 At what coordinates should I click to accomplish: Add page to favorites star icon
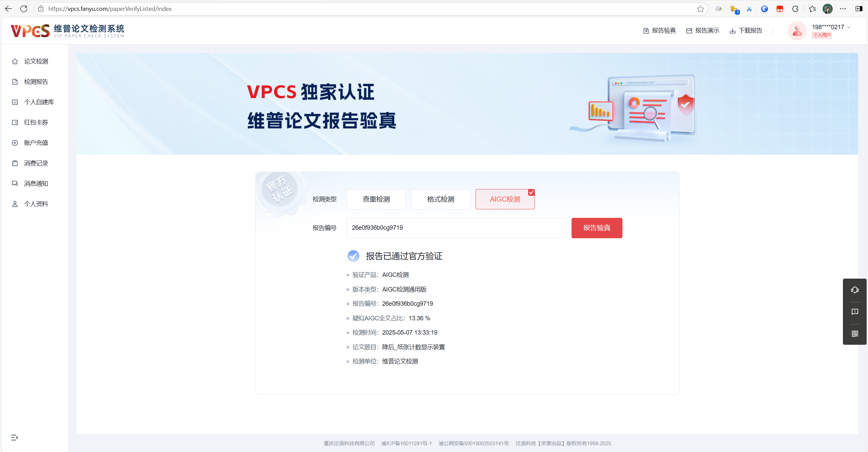coord(700,9)
